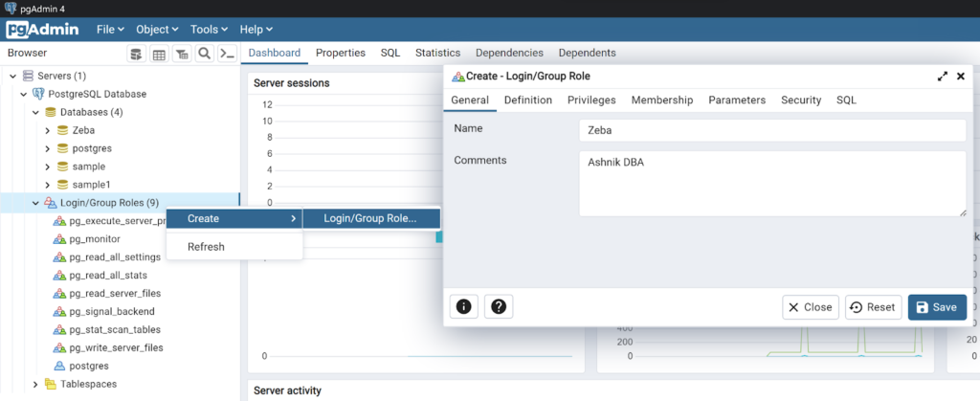The width and height of the screenshot is (980, 401).
Task: Click the pg_read_all_stats role icon
Action: 59,276
